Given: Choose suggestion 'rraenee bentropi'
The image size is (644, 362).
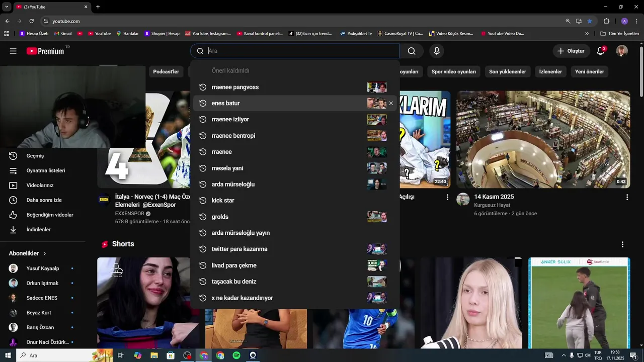Looking at the screenshot, I should point(295,136).
